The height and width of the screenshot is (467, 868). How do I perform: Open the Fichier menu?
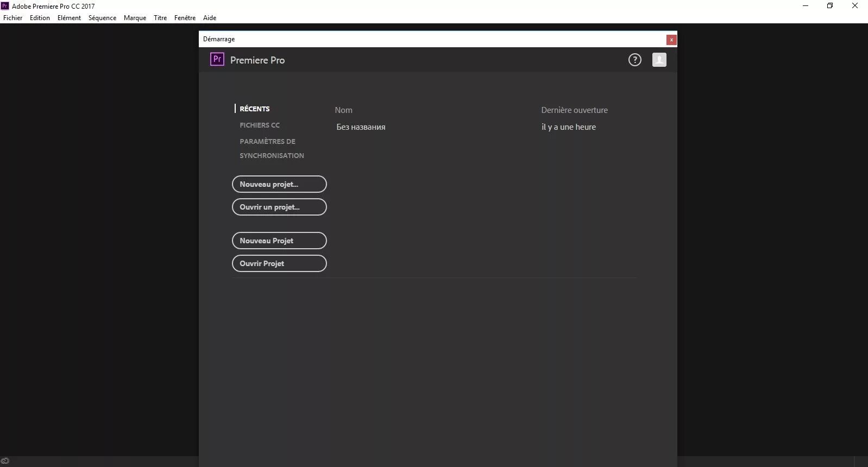pos(13,18)
